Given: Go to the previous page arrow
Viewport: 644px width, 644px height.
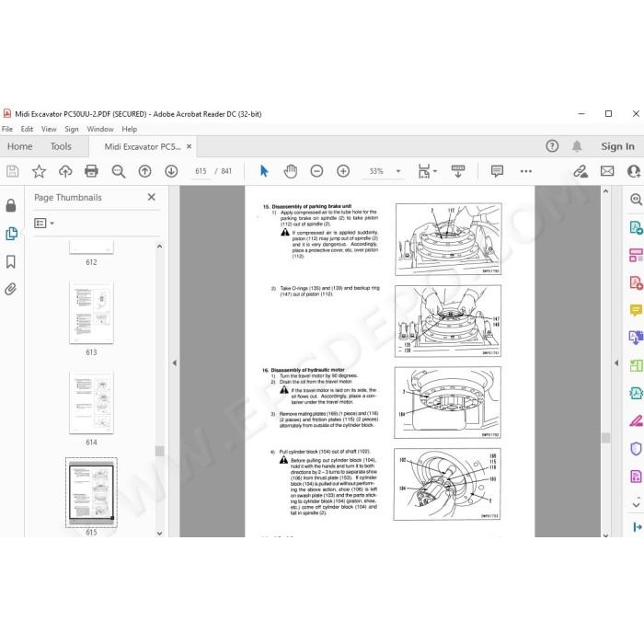Looking at the screenshot, I should [144, 171].
